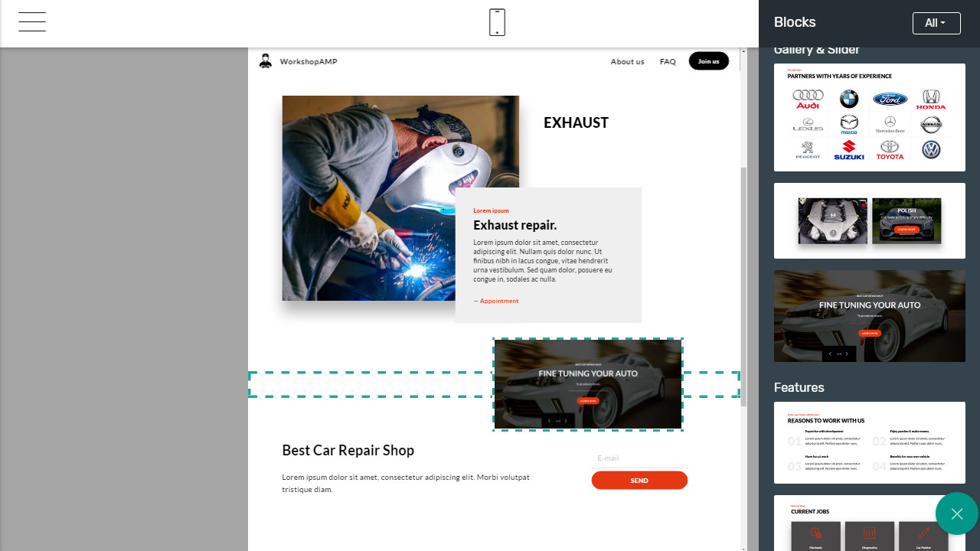980x551 pixels.
Task: Click the page preview vertical scrollbar
Action: pos(743,287)
